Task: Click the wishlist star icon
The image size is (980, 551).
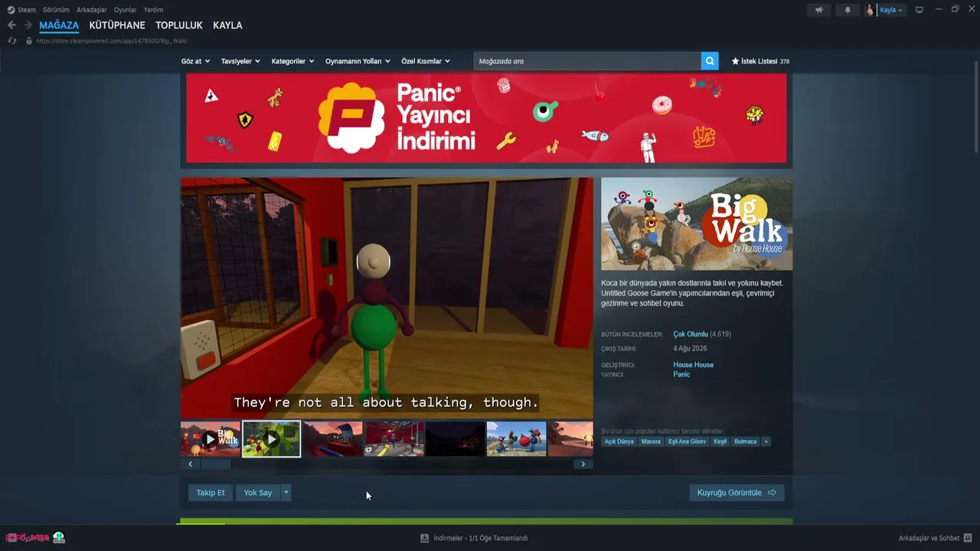Action: click(736, 61)
